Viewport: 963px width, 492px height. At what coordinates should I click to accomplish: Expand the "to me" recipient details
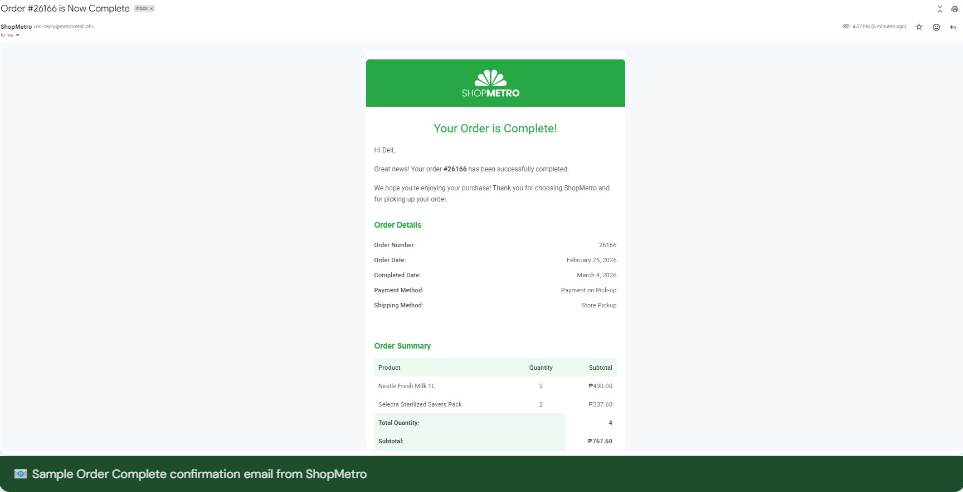(17, 35)
